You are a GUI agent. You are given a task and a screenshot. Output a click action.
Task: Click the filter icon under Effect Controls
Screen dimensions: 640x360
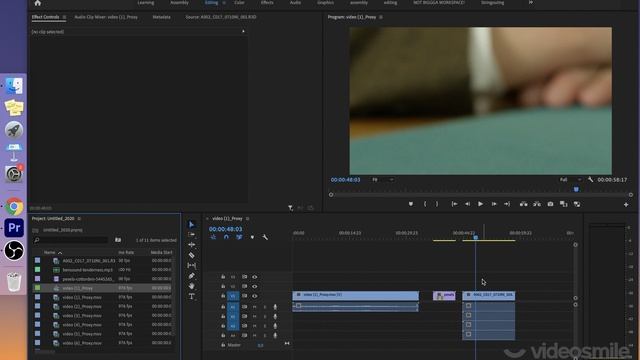coord(290,208)
